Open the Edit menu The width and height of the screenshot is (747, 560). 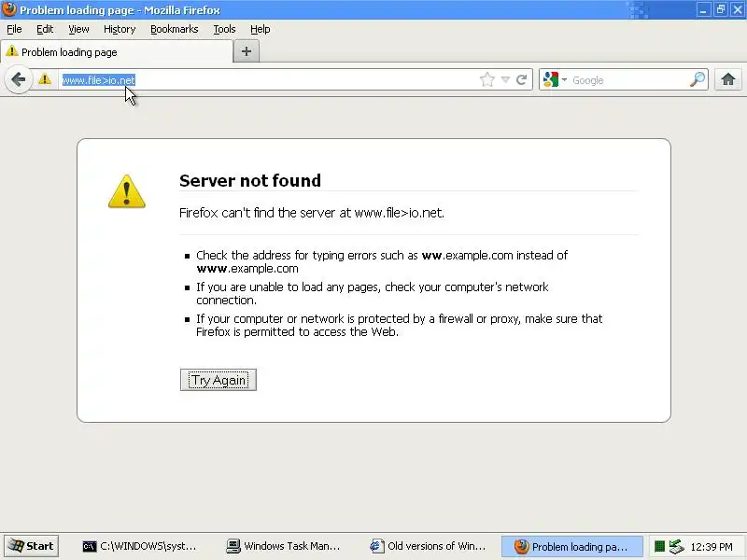pyautogui.click(x=45, y=29)
